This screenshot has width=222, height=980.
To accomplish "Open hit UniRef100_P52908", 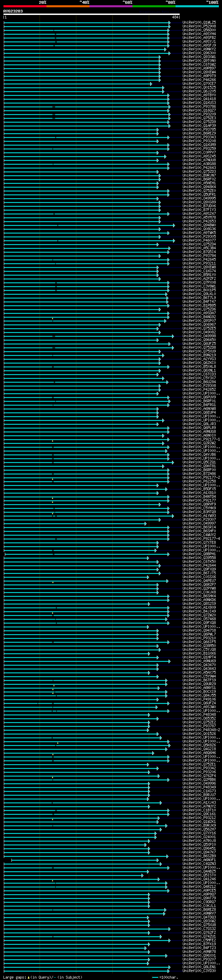I will (x=199, y=26).
